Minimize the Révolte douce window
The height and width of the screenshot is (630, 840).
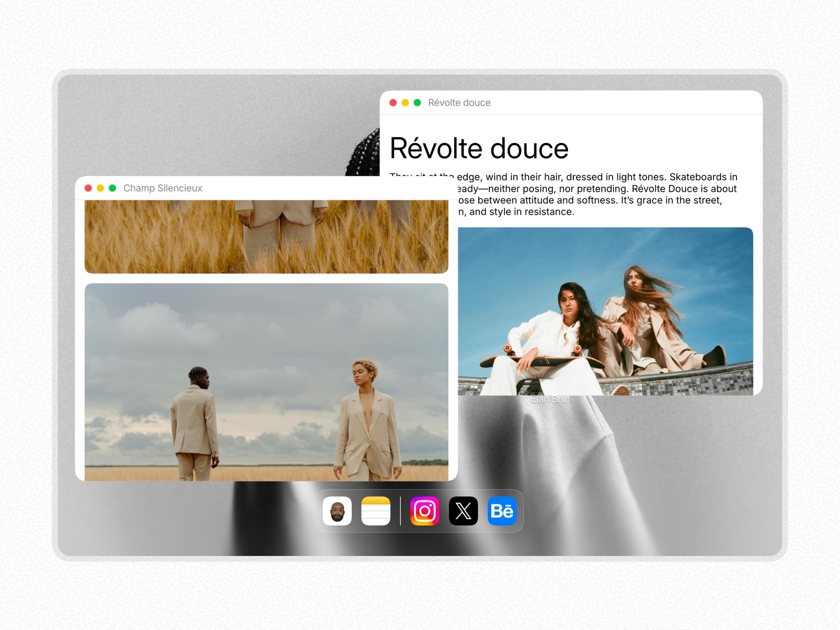tap(405, 103)
